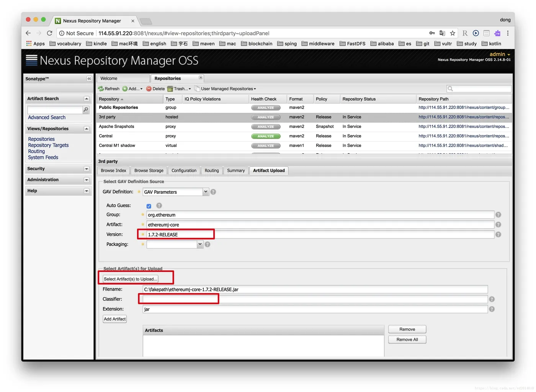536x392 pixels.
Task: Collapse the Artifact Search section
Action: point(87,99)
